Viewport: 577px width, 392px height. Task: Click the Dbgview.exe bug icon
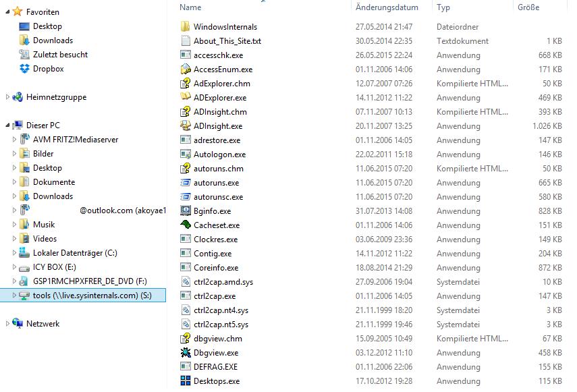(186, 352)
